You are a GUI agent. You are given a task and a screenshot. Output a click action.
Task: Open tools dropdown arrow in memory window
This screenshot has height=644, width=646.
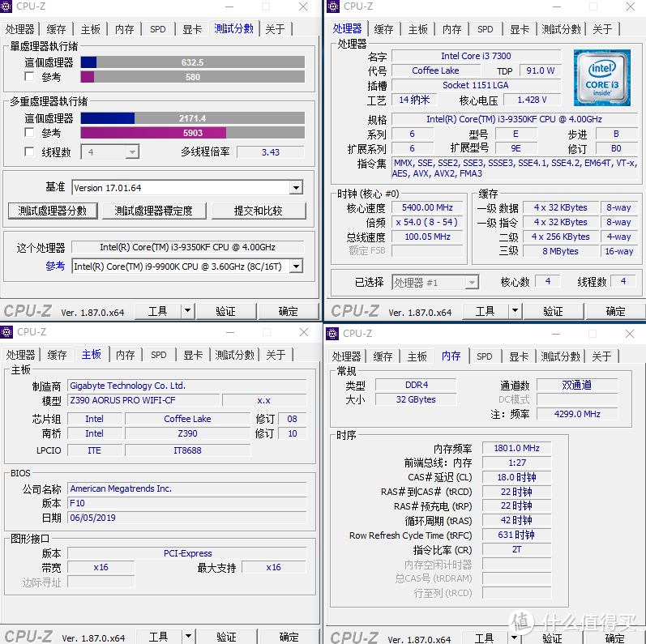tap(514, 638)
